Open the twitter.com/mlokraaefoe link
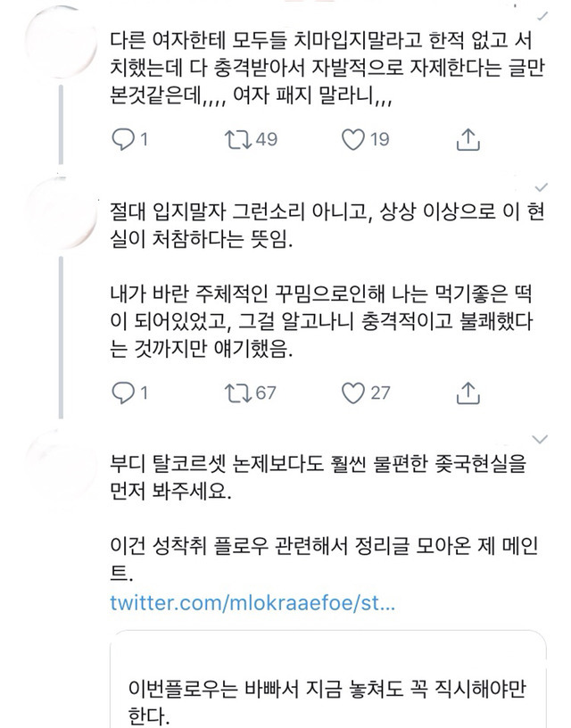This screenshot has height=728, width=571. coord(252,602)
